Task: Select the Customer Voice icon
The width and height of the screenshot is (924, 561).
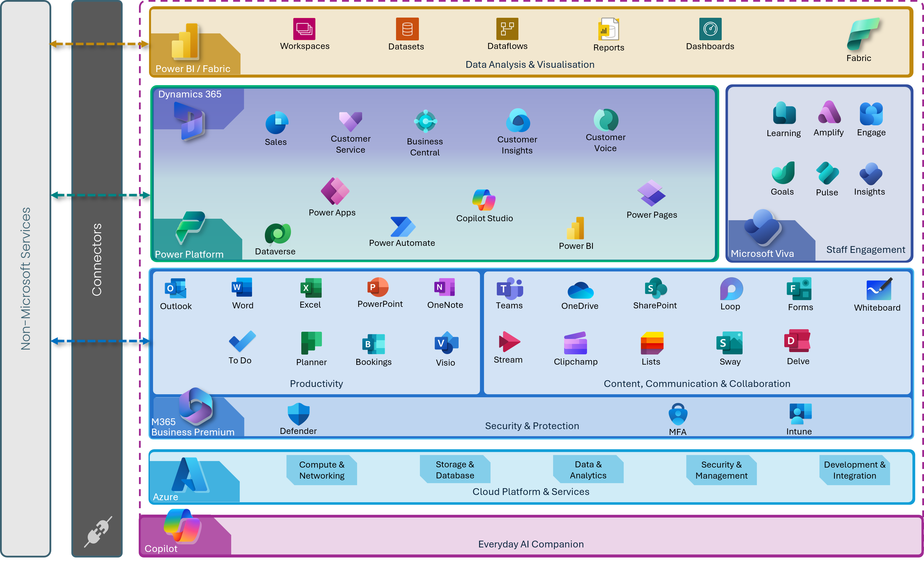Action: [606, 120]
